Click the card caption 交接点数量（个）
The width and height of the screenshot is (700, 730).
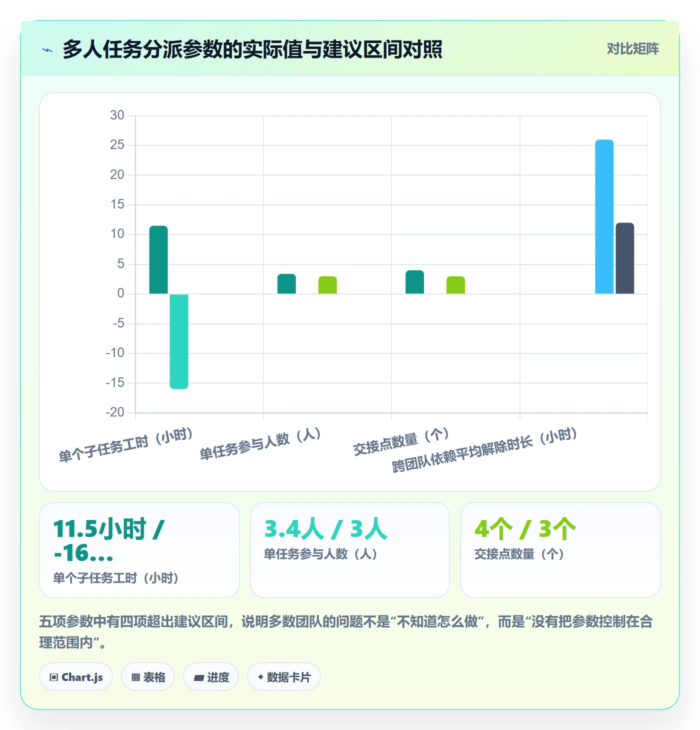tap(519, 554)
